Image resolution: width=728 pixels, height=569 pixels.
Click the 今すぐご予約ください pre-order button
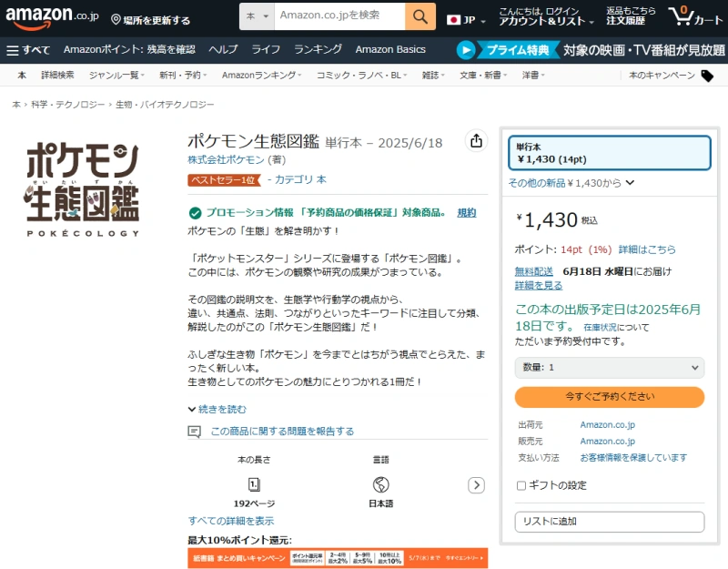[x=609, y=397]
